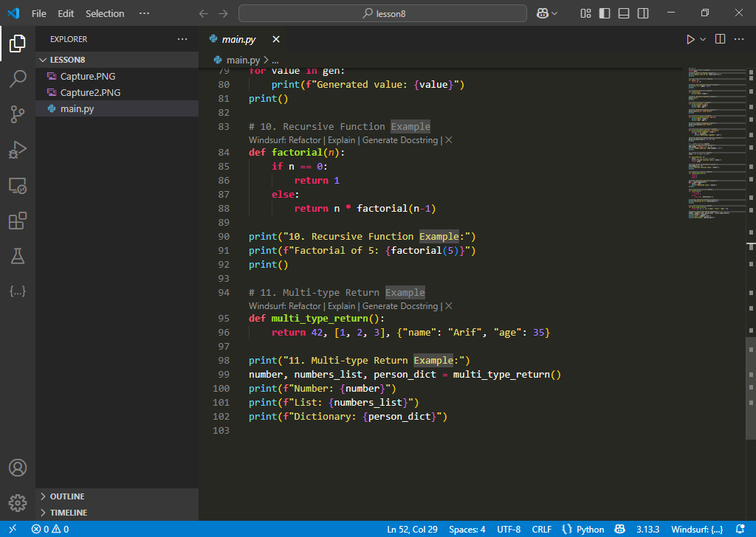Open the Testing flask view
Viewport: 756px width, 537px height.
(18, 256)
